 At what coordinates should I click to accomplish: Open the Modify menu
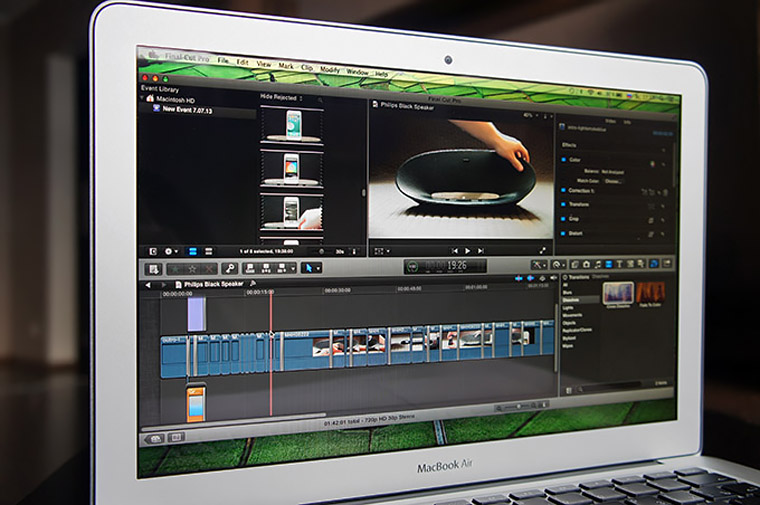click(330, 70)
